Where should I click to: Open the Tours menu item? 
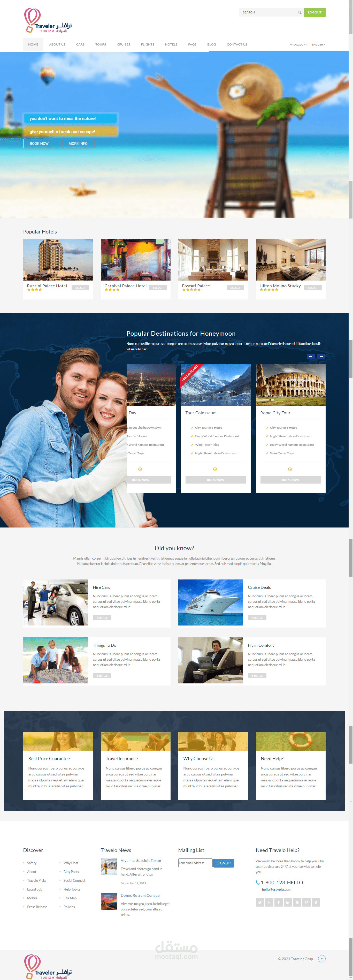(101, 44)
